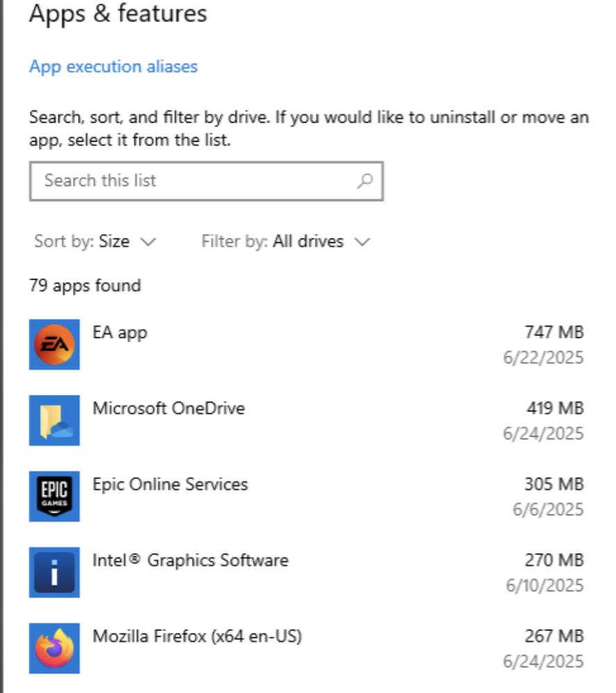
Task: Click the 6/22/2025 install date
Action: point(544,357)
